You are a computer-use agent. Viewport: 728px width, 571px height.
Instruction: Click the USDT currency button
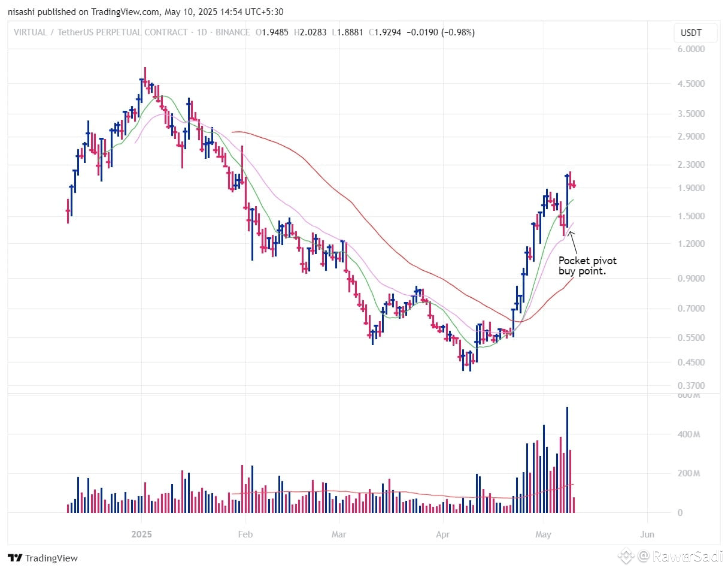click(x=695, y=33)
